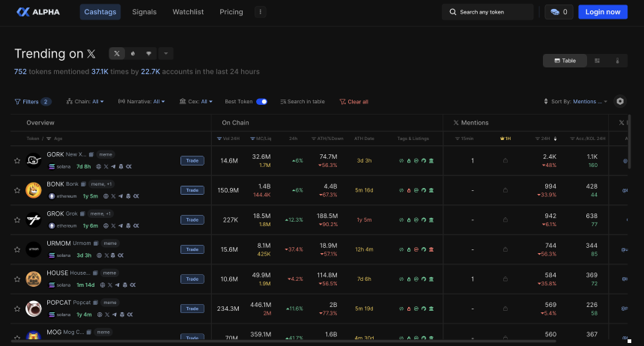The width and height of the screenshot is (644, 346).
Task: Click the bank listing icon in GORK row
Action: pos(431,161)
